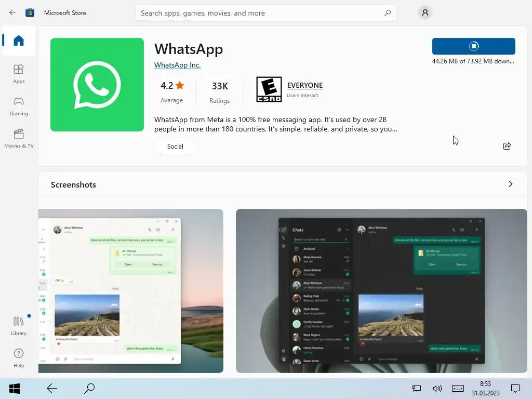Open the Library in the sidebar
Viewport: 532px width, 399px height.
(x=19, y=326)
